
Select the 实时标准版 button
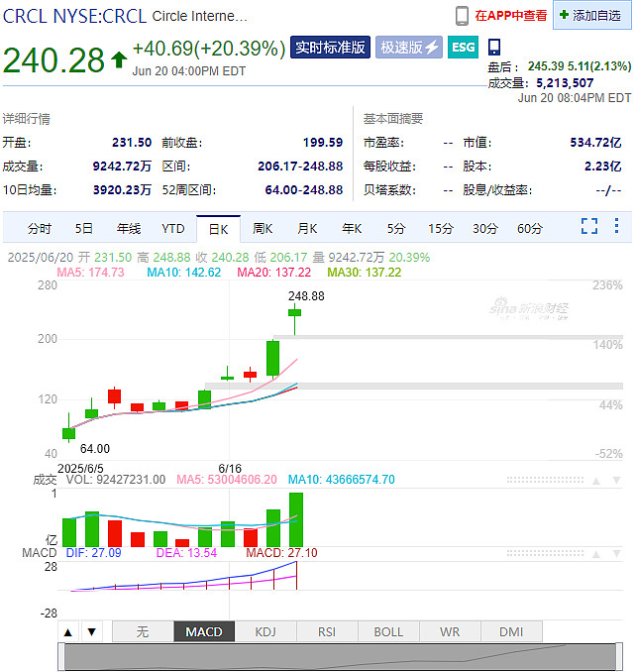pyautogui.click(x=330, y=48)
